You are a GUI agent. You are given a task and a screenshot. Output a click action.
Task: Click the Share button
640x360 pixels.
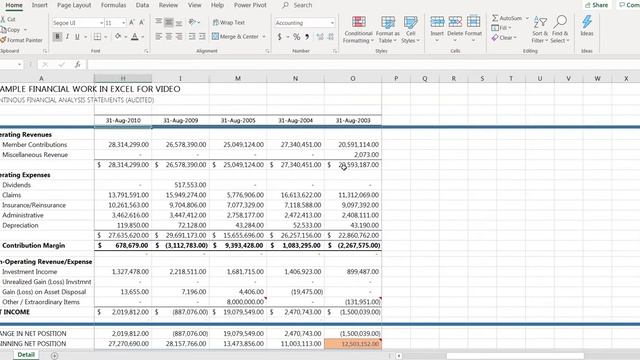(596, 5)
